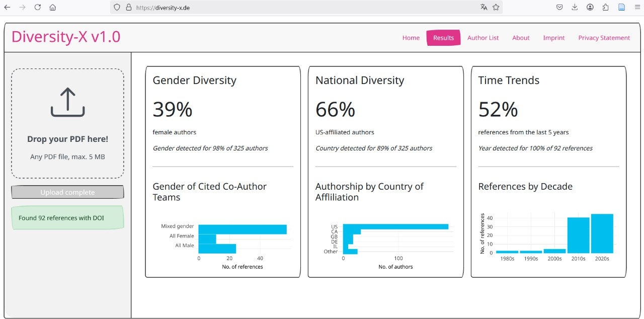Click the 2020s bar in References by Decade
This screenshot has height=319, width=644.
pos(602,234)
